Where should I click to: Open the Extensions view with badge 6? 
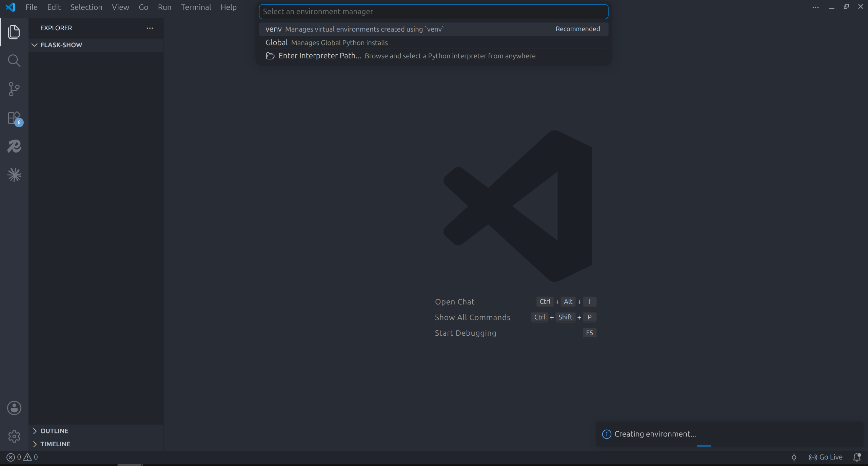click(x=15, y=118)
